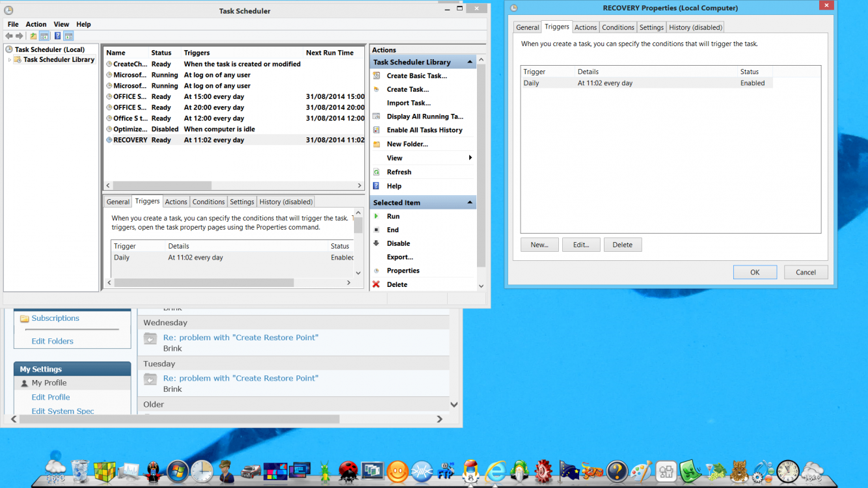Open Settings tab in RECOVERY Properties dialog
868x488 pixels.
(651, 27)
